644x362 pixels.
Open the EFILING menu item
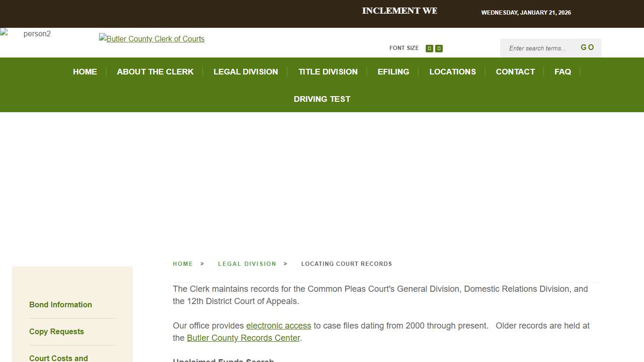tap(393, 72)
